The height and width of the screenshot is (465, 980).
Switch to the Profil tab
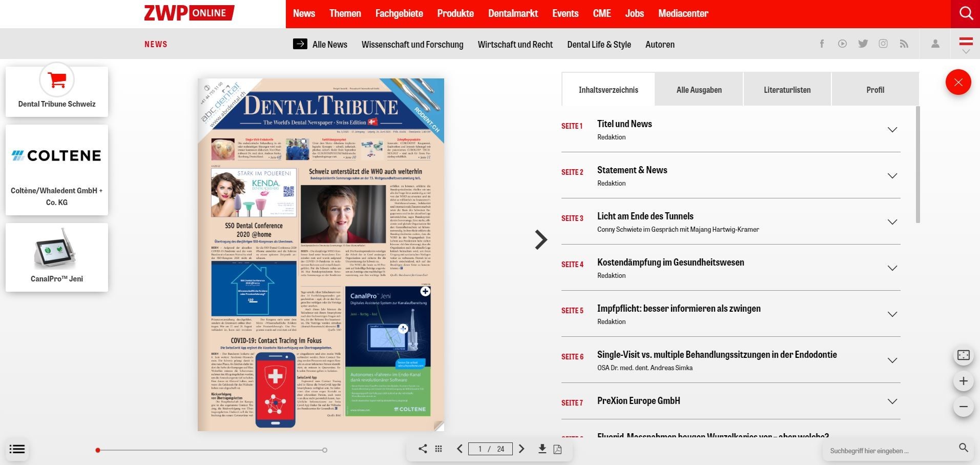coord(875,89)
